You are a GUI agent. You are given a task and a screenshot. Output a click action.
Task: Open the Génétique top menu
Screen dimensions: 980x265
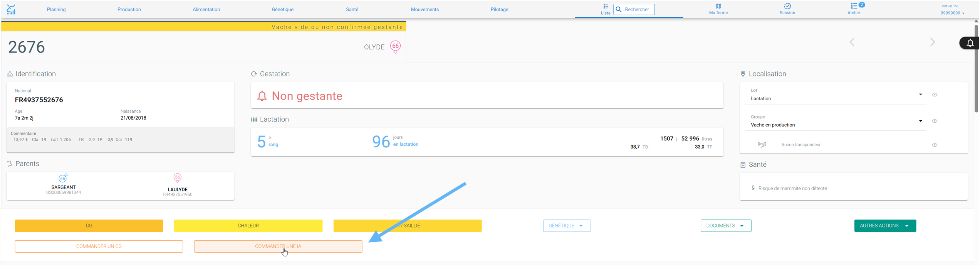[x=282, y=10]
